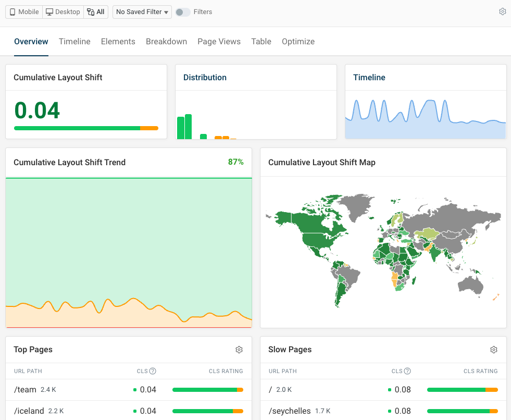Switch to the Breakdown tab
This screenshot has width=511, height=420.
166,41
